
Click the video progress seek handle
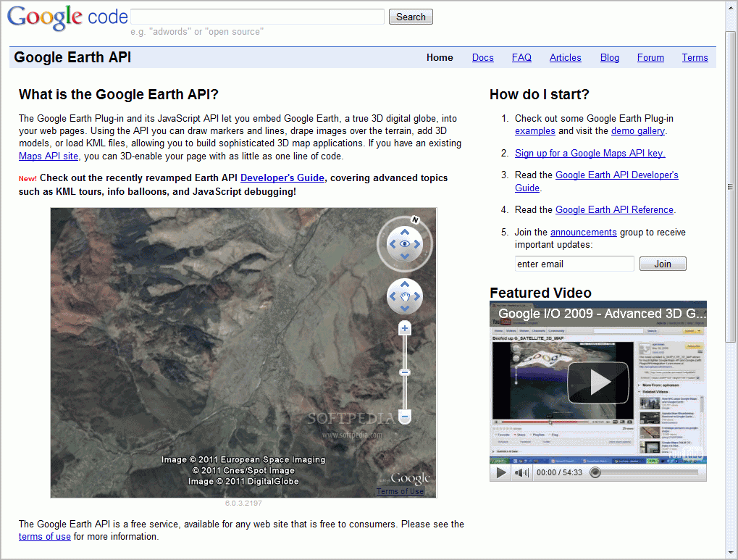595,472
